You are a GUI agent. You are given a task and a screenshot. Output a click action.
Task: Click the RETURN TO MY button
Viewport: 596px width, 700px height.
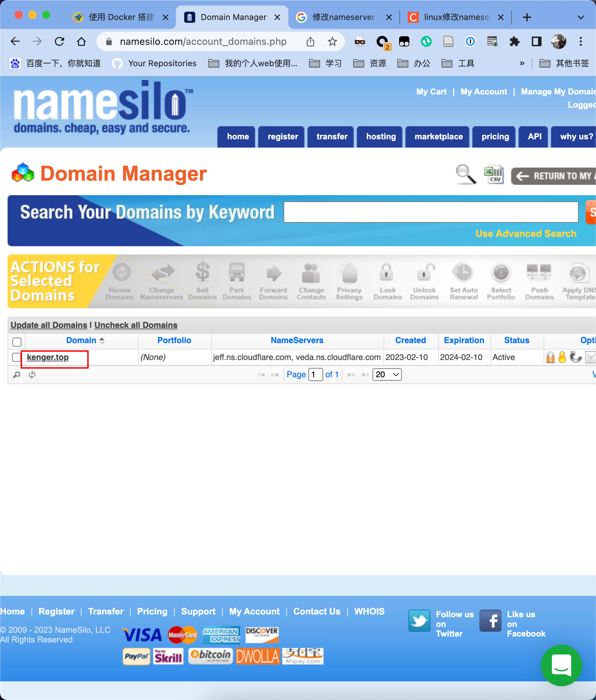point(554,176)
